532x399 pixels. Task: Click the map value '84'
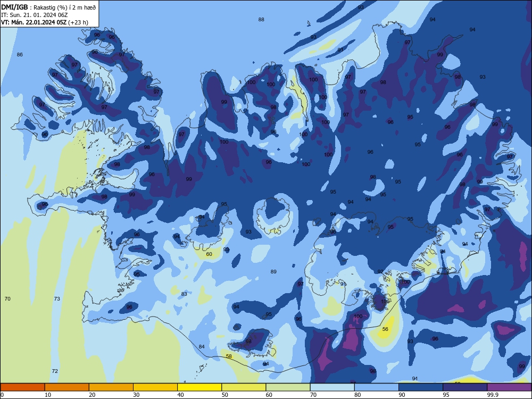point(202,346)
